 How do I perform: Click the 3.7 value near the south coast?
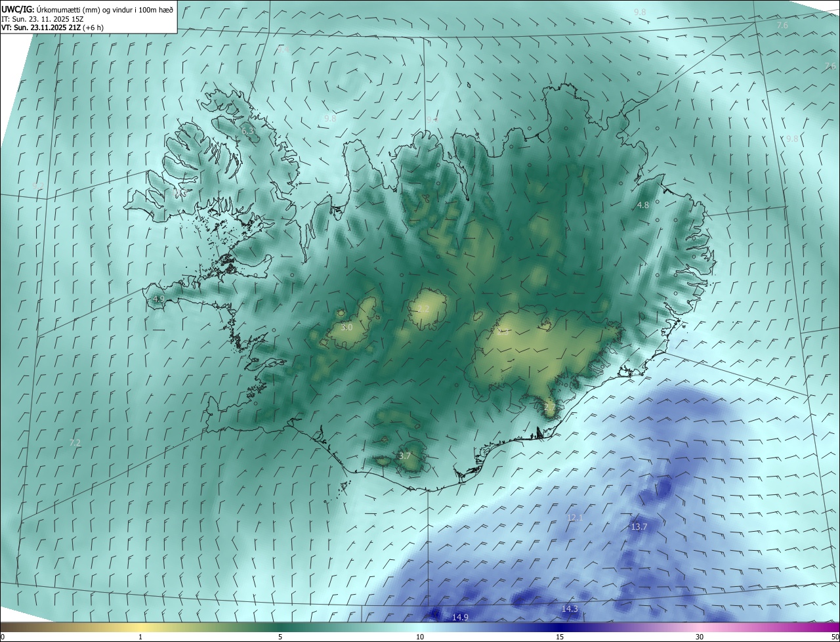pyautogui.click(x=405, y=456)
